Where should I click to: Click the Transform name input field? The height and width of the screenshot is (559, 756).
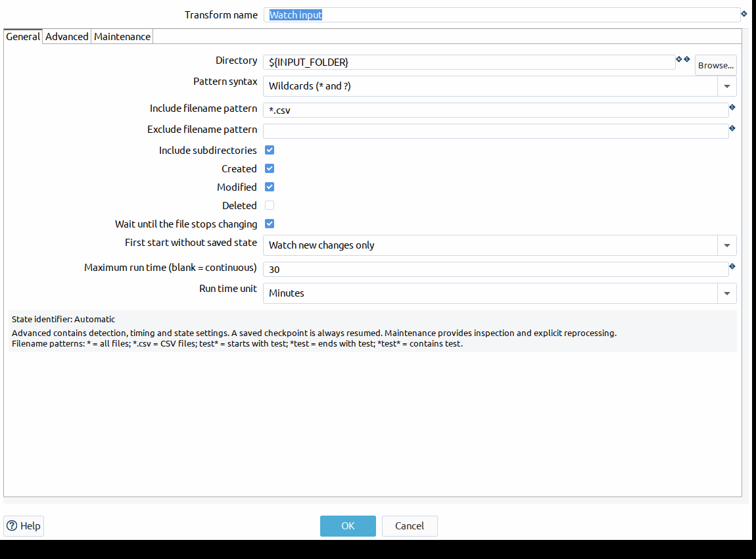click(x=502, y=15)
